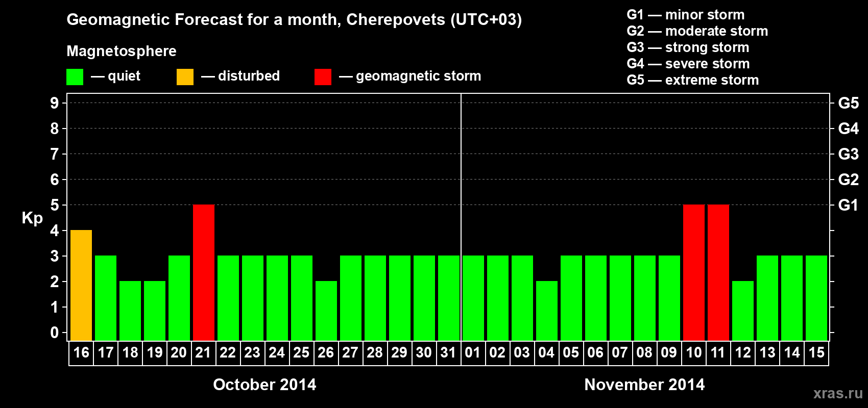Click date label 10 on the axis
Viewport: 868px width, 408px height.
694,352
